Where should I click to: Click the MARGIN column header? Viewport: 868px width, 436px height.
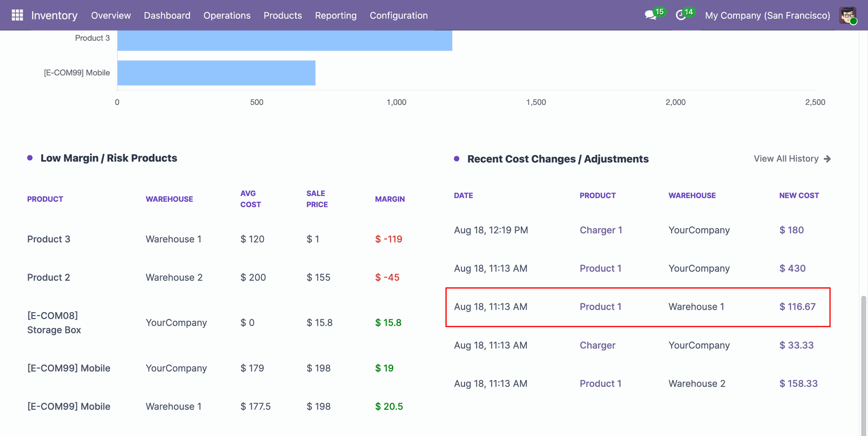click(x=390, y=199)
